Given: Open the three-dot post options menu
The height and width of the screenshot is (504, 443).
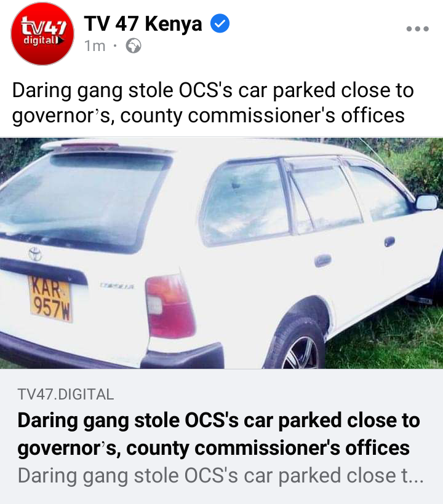Looking at the screenshot, I should tap(417, 29).
